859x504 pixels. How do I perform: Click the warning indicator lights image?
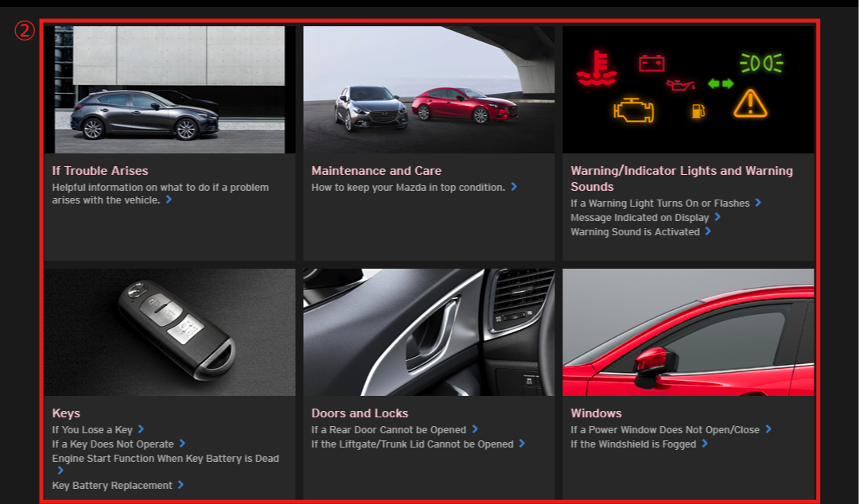[x=688, y=89]
